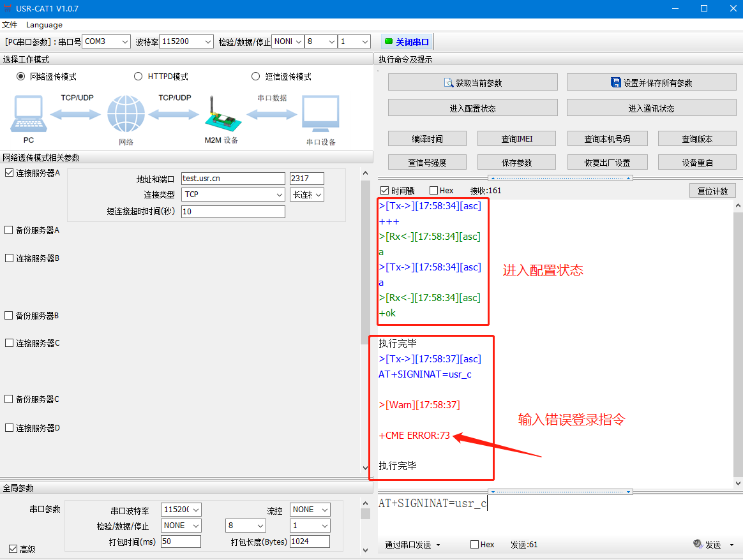Image resolution: width=743 pixels, height=560 pixels.
Task: Click the M2M device image
Action: pos(220,114)
